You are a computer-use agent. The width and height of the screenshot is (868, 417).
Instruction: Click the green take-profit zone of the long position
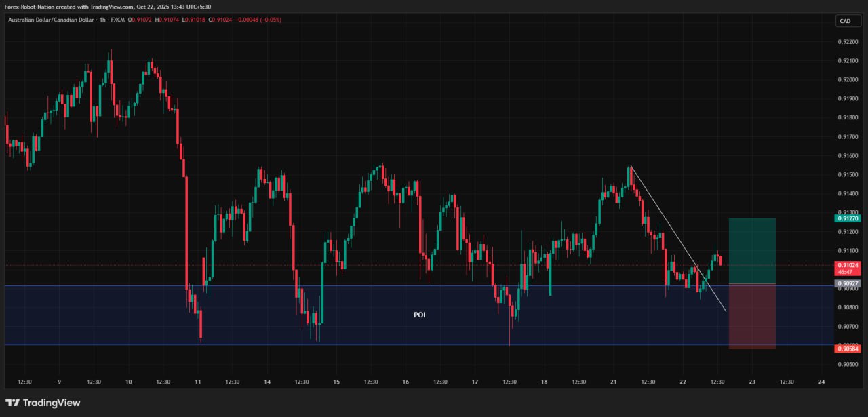click(x=752, y=250)
